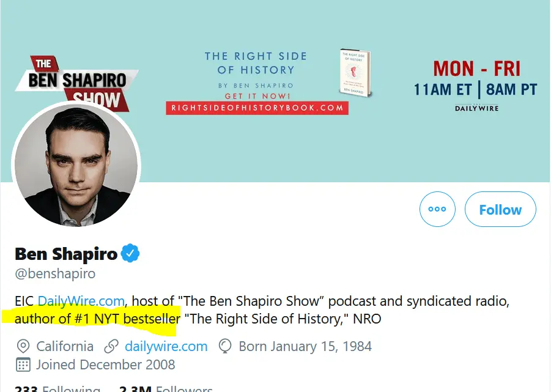The image size is (551, 392).
Task: Click the book cover in the banner
Action: point(355,72)
